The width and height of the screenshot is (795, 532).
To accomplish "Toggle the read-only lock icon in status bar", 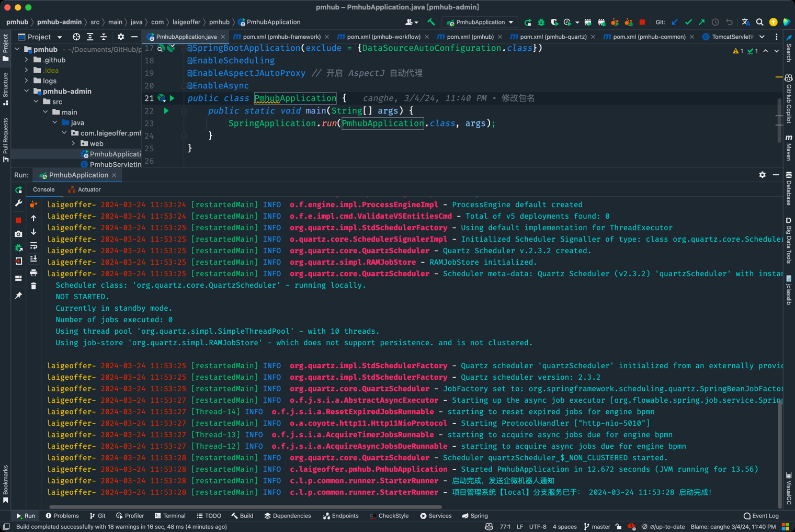I will tap(618, 527).
